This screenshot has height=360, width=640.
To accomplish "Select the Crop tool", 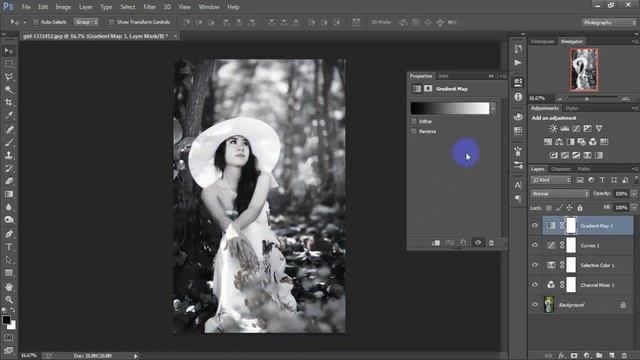I will [9, 102].
